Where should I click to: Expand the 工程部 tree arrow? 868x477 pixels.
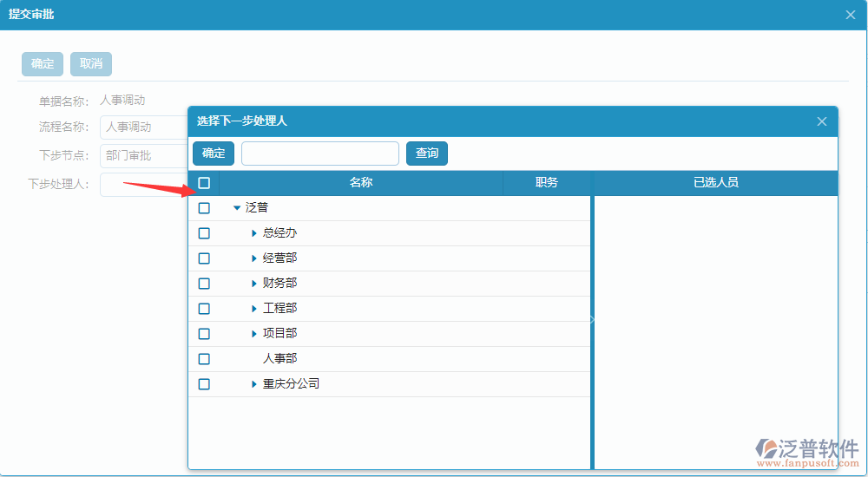tap(253, 309)
